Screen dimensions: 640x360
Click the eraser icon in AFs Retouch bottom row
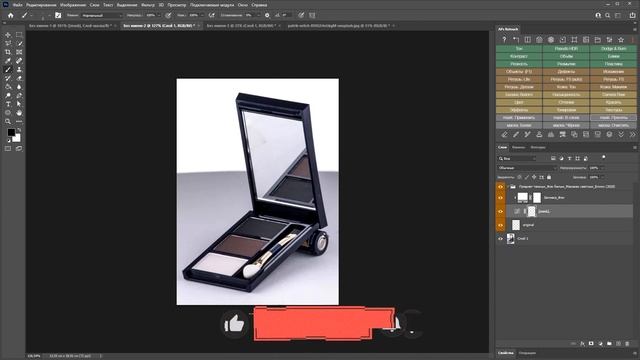504,134
